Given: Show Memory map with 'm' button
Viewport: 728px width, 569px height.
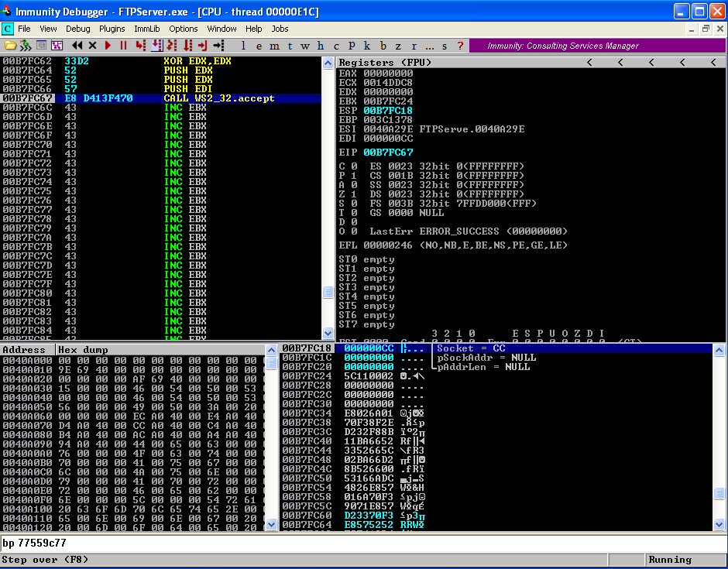Looking at the screenshot, I should 274,46.
